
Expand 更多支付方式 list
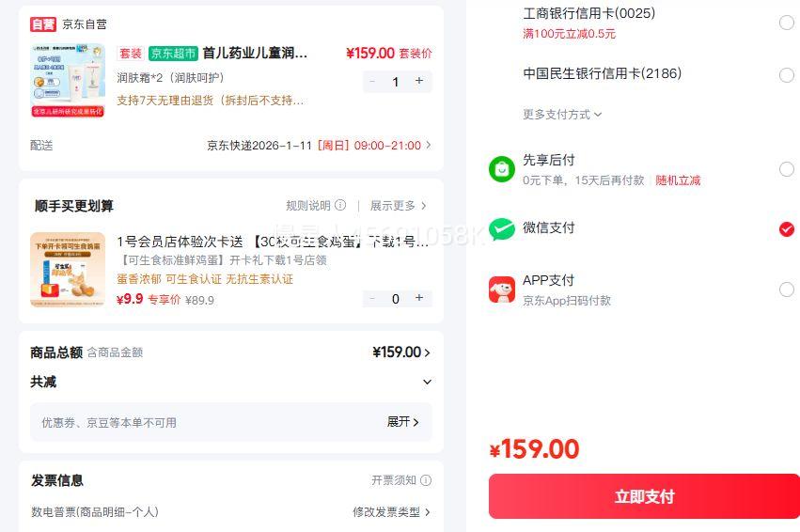pos(562,115)
